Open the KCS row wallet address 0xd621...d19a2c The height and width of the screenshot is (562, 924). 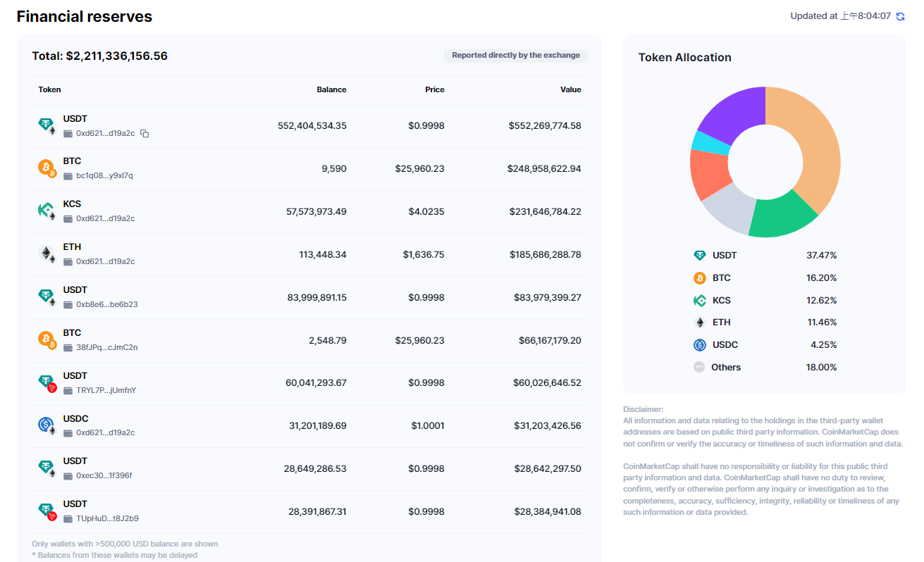(x=106, y=218)
